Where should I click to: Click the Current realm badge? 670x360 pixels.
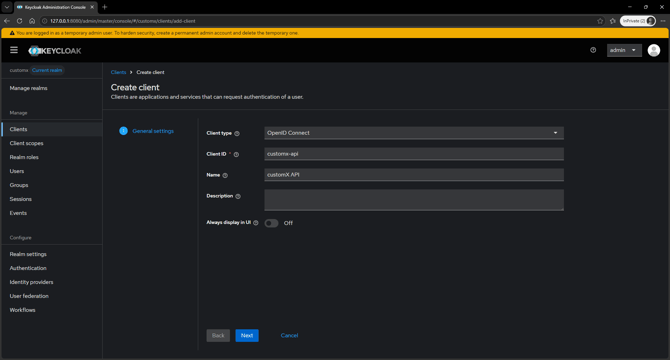coord(47,70)
